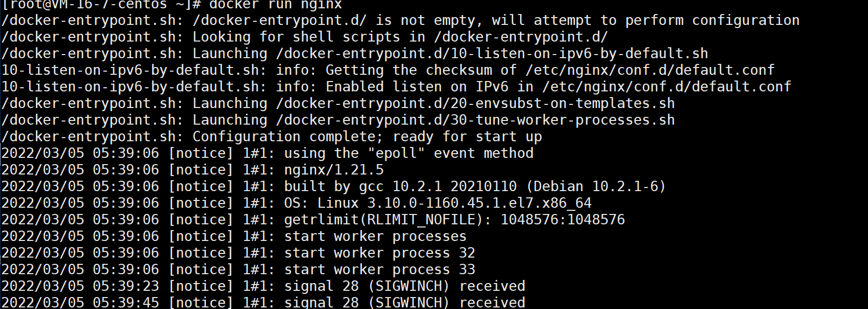Click the 'start worker process 33' line
Screen dimensions: 868x309
click(238, 270)
